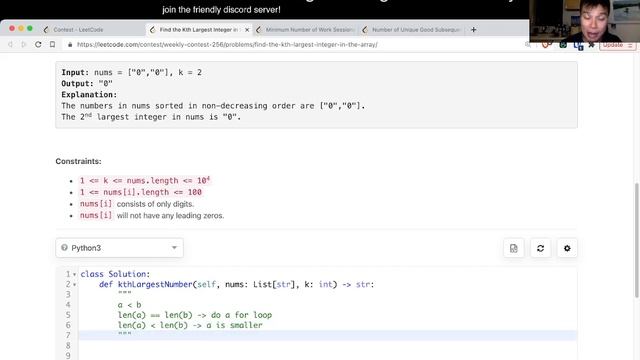Image resolution: width=640 pixels, height=360 pixels.
Task: Click code line 'a < b' in editor
Action: 129,304
